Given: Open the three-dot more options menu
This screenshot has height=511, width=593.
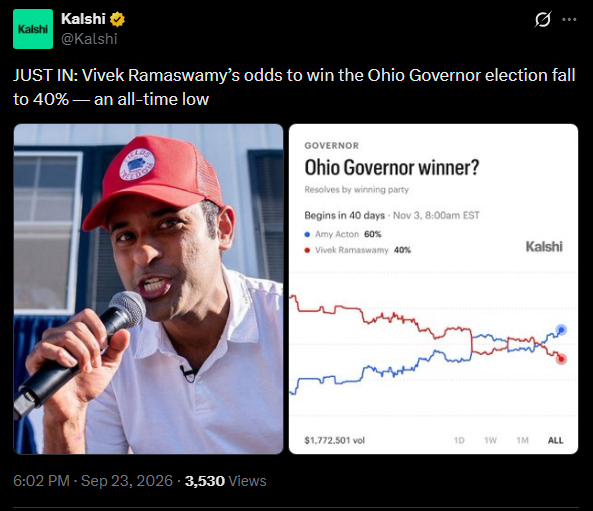Looking at the screenshot, I should [x=569, y=19].
